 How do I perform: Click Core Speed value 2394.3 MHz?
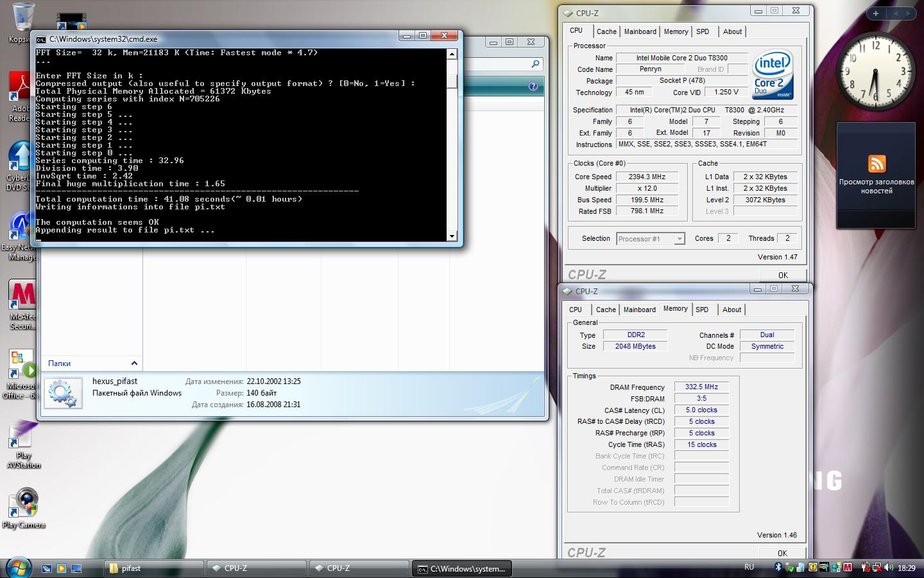click(x=647, y=177)
